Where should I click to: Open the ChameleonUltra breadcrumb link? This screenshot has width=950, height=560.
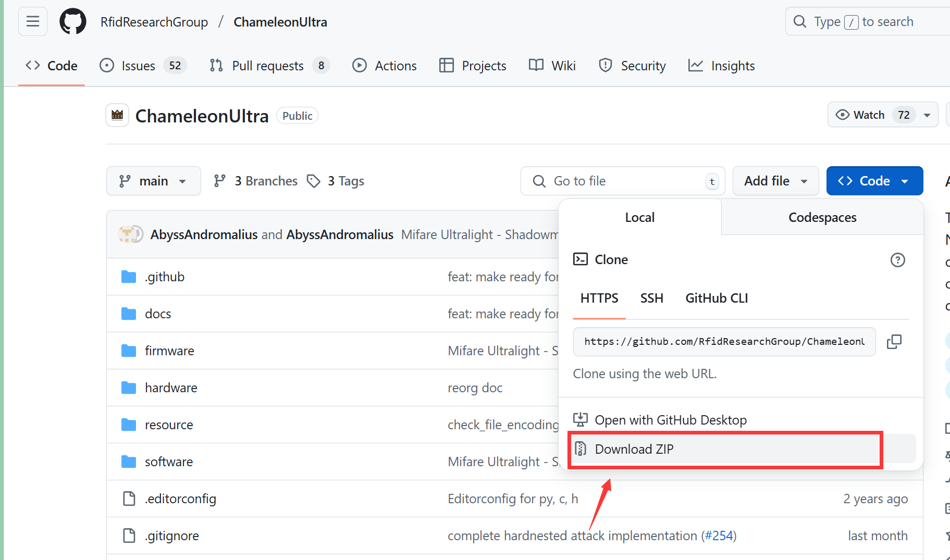point(280,22)
